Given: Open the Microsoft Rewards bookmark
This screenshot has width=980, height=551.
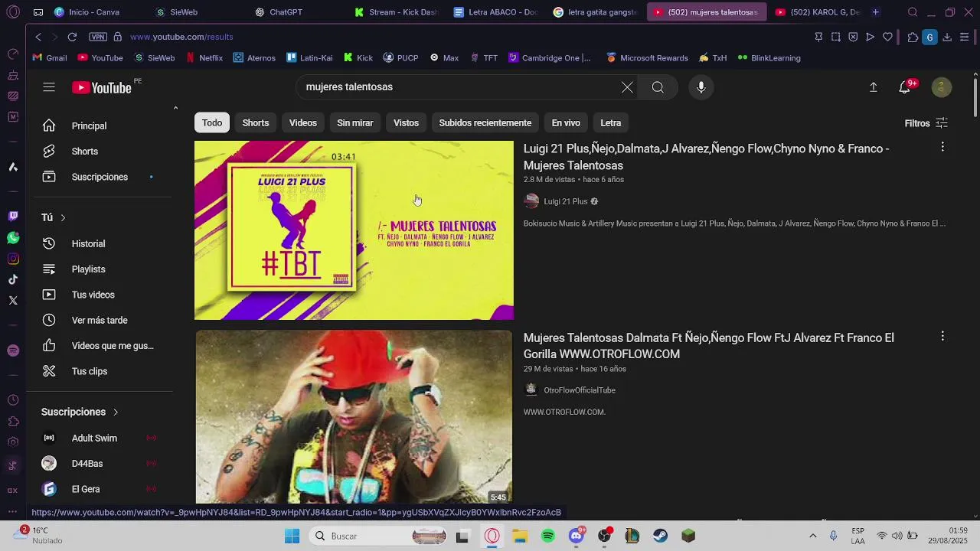Looking at the screenshot, I should coord(647,58).
